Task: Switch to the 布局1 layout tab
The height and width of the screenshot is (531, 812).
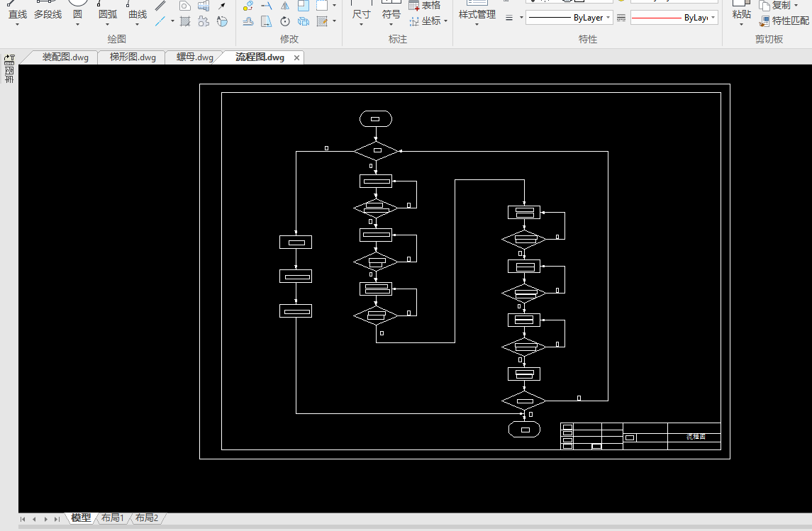Action: pyautogui.click(x=112, y=518)
